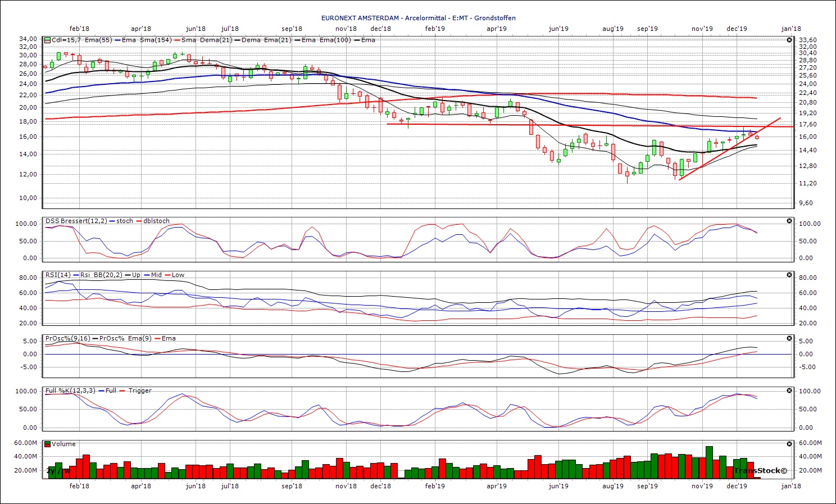Close the DSS Bressert indicator panel
Image resolution: width=836 pixels, height=504 pixels.
pos(789,221)
